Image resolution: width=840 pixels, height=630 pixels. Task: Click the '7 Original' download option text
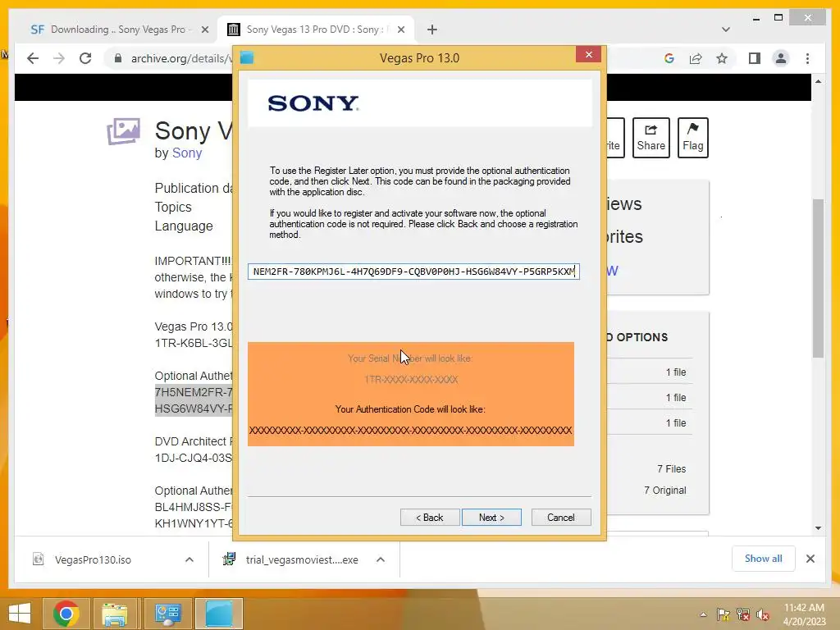[x=664, y=491]
